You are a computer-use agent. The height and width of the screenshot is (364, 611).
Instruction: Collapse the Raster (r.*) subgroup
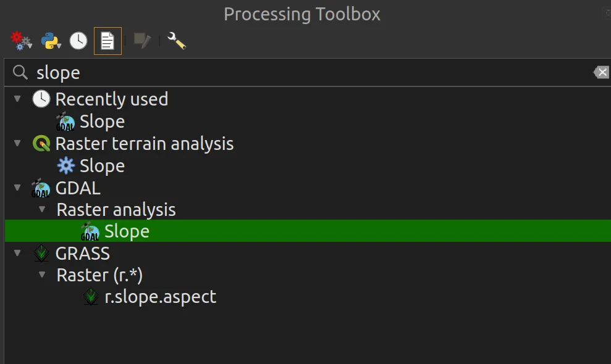[42, 275]
